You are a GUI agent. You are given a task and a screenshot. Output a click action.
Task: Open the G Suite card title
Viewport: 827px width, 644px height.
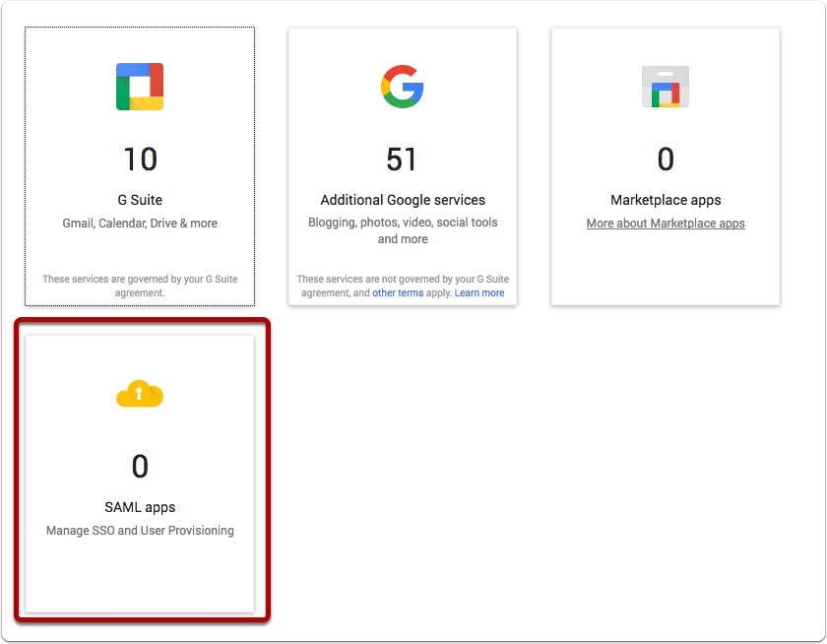[140, 200]
